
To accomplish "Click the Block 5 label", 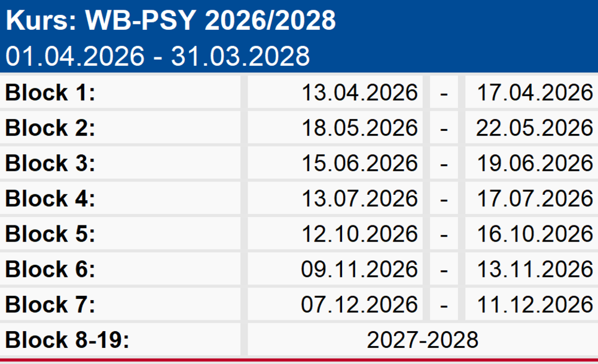I will pos(50,234).
